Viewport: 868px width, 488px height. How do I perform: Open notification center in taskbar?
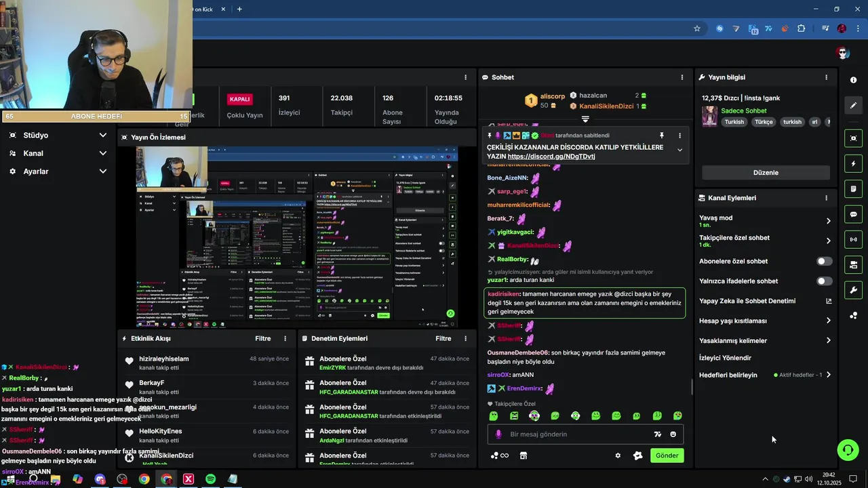point(853,479)
